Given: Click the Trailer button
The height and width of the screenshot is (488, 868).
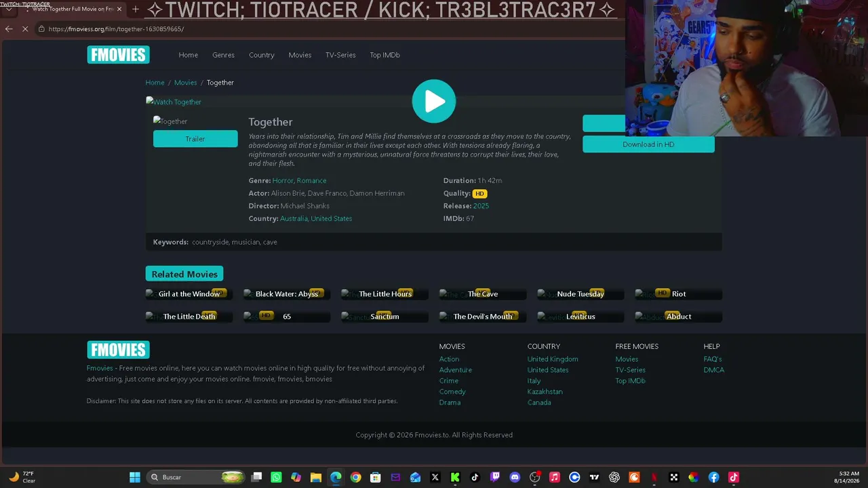Looking at the screenshot, I should (195, 139).
